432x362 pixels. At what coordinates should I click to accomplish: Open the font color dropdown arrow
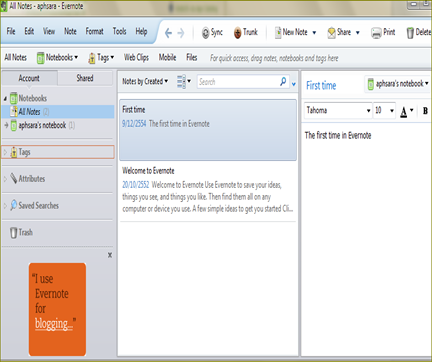coord(412,110)
